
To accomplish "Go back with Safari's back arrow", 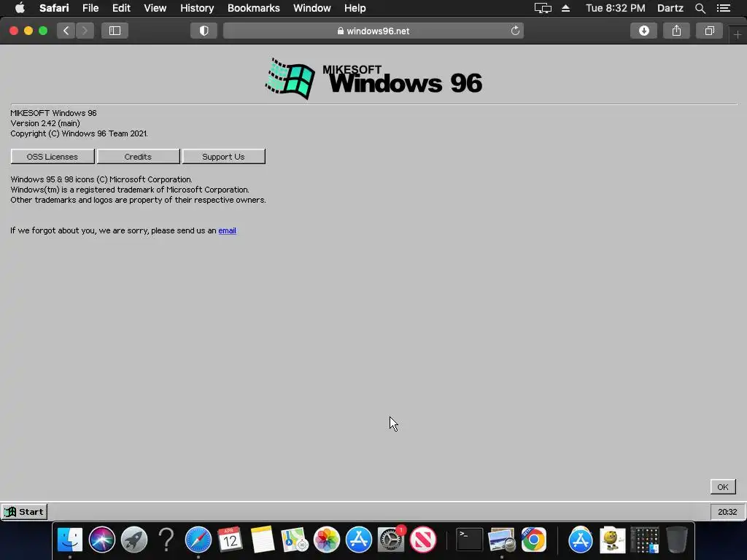I will (66, 31).
